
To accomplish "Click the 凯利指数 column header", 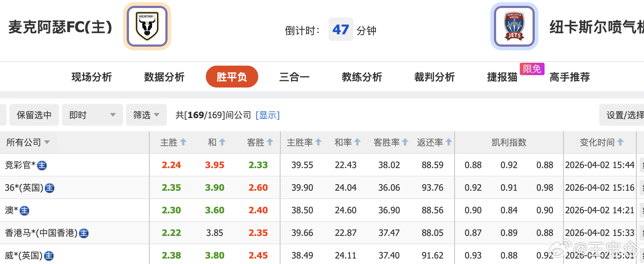I will click(509, 142).
